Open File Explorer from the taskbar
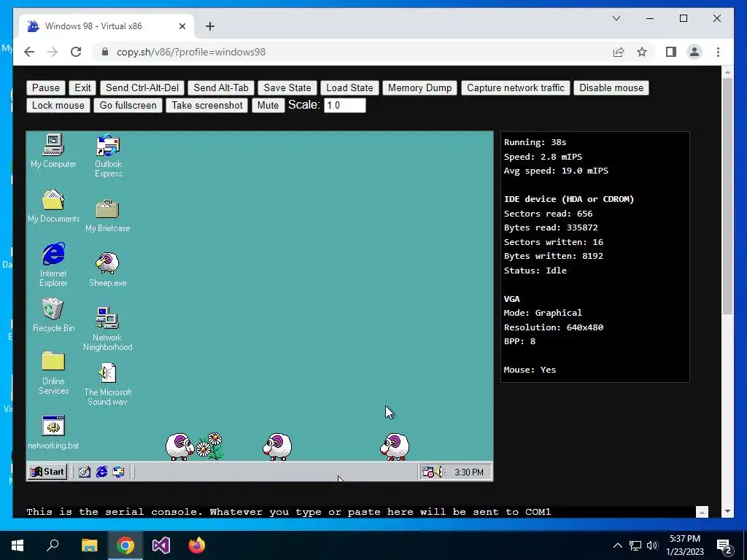747x560 pixels. pyautogui.click(x=89, y=545)
